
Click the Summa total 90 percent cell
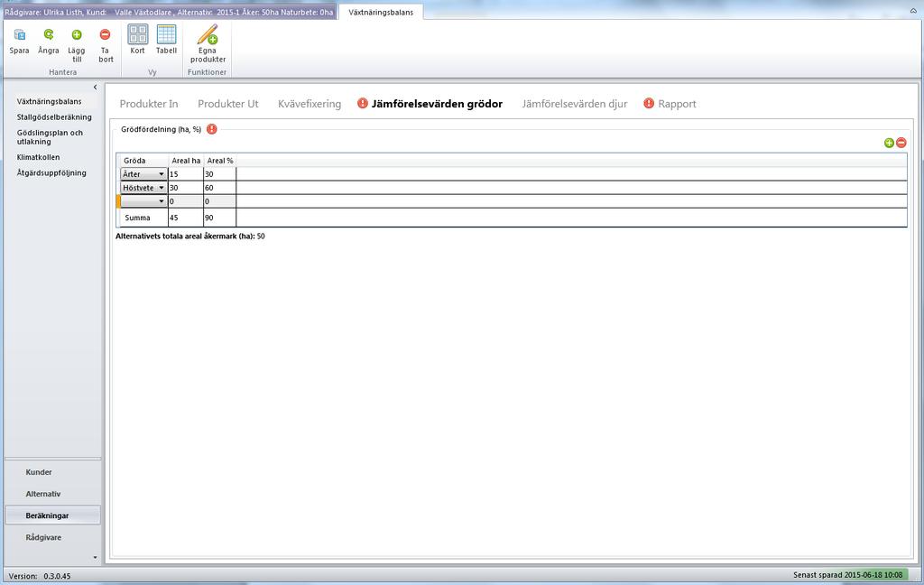[220, 218]
